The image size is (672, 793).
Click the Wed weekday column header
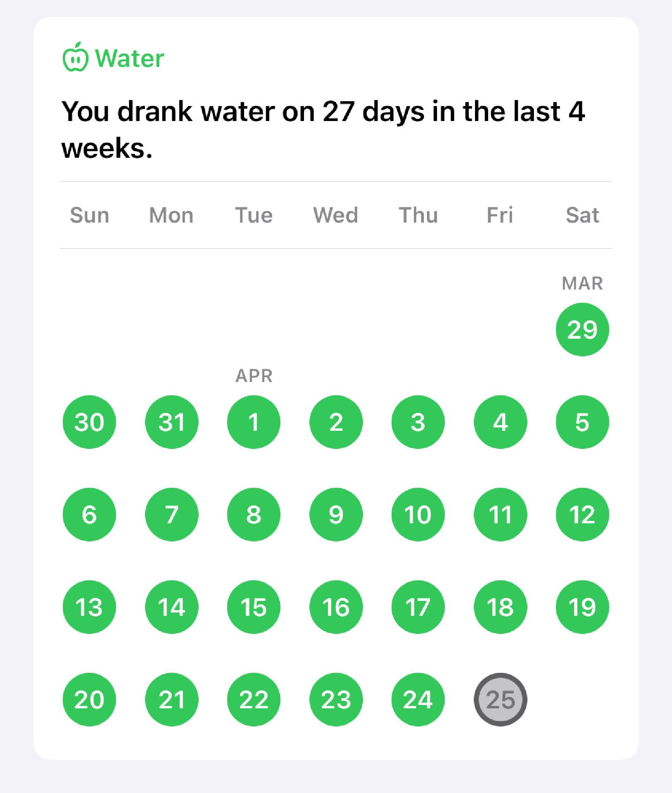tap(336, 215)
